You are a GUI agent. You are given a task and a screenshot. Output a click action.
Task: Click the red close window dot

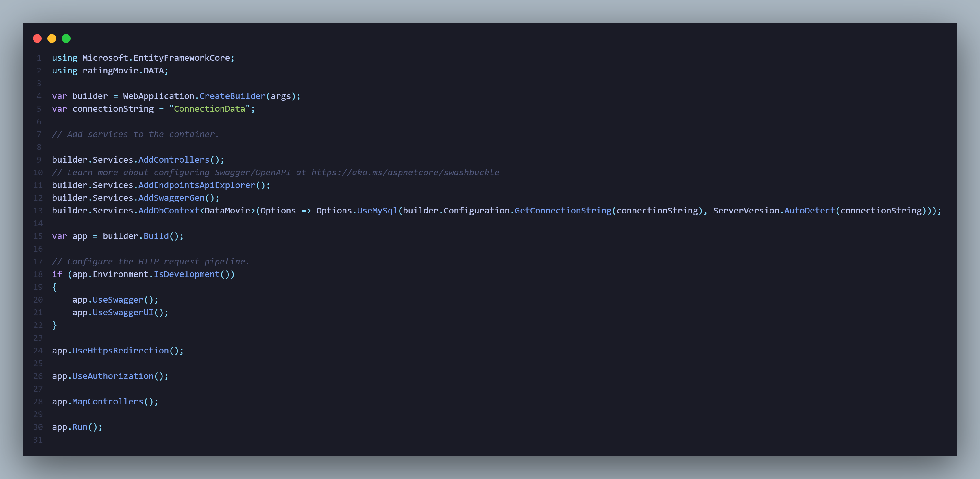pos(37,38)
